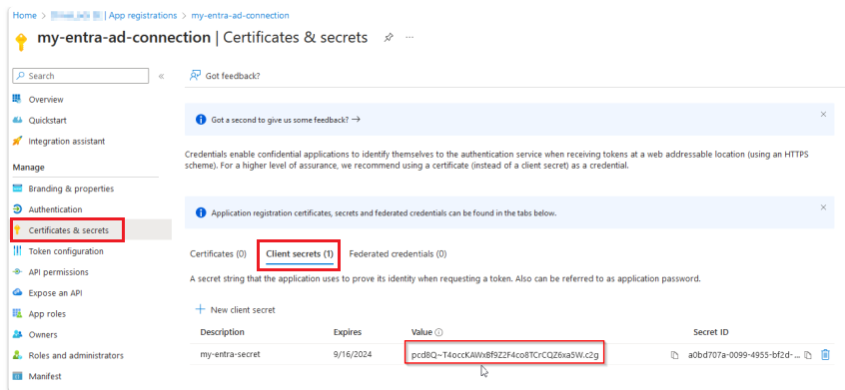Open API permissions in the sidebar
845x390 pixels.
click(x=58, y=272)
